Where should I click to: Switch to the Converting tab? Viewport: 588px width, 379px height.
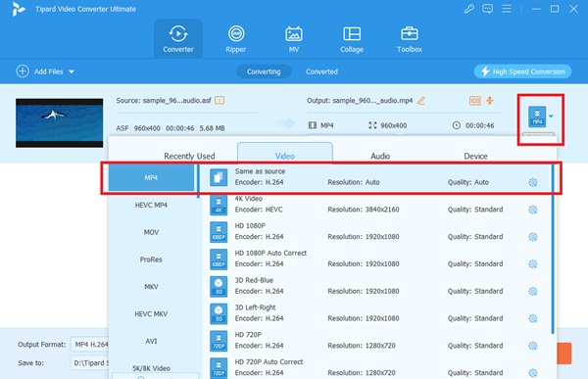click(x=264, y=71)
